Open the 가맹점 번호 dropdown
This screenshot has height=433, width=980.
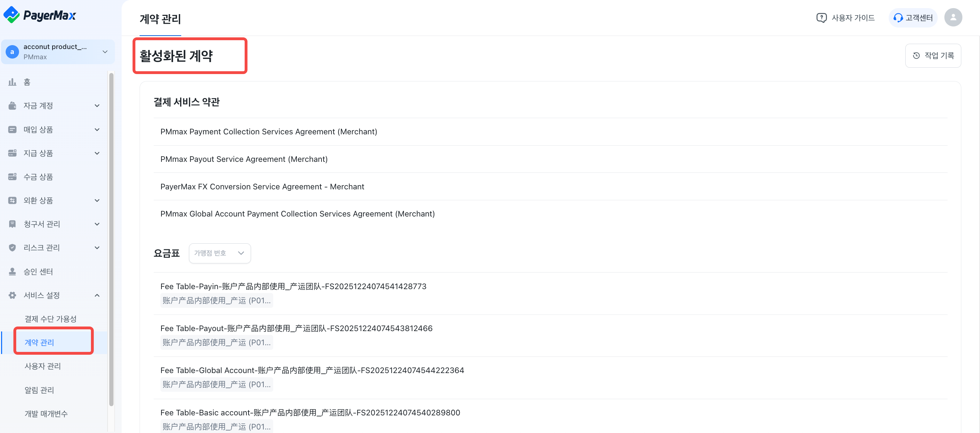coord(220,253)
